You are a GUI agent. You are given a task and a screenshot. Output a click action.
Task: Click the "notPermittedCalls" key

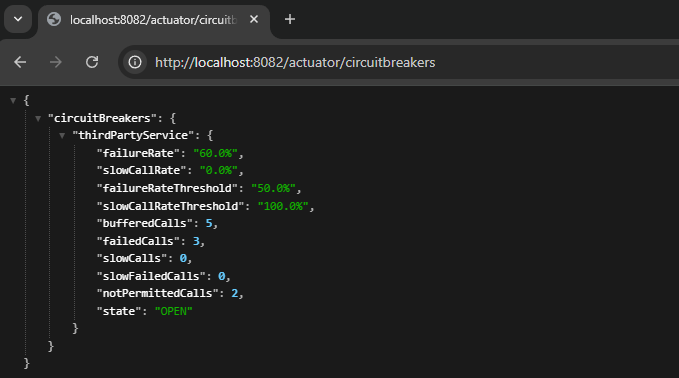click(x=157, y=294)
